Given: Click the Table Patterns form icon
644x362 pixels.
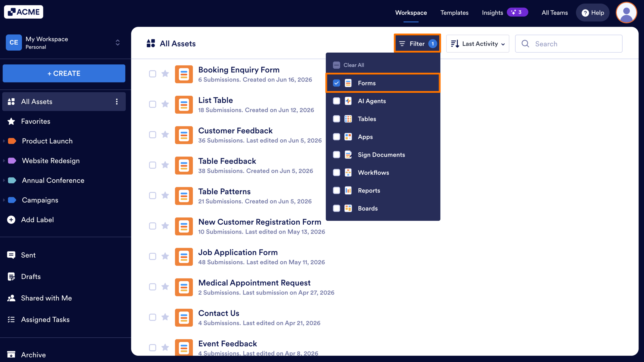Looking at the screenshot, I should (x=184, y=196).
